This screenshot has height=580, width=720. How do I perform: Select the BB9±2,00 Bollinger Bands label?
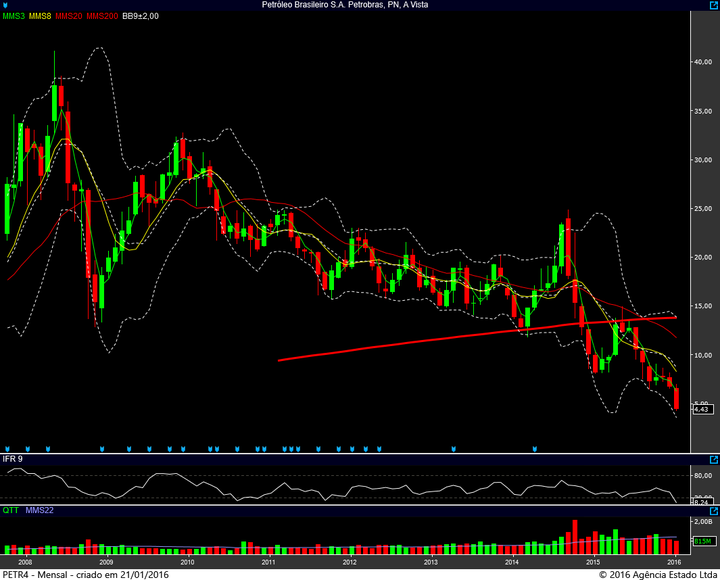pyautogui.click(x=141, y=16)
